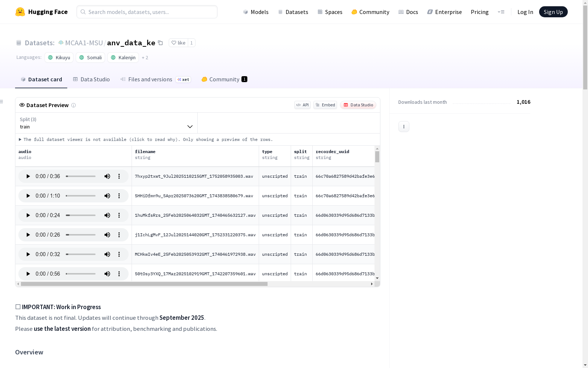The image size is (588, 368).
Task: Play audio for the 0:56 clip
Action: tap(28, 274)
